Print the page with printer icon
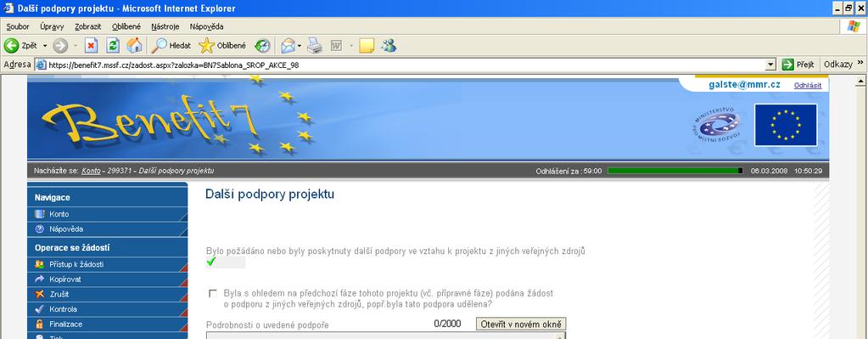 click(315, 45)
